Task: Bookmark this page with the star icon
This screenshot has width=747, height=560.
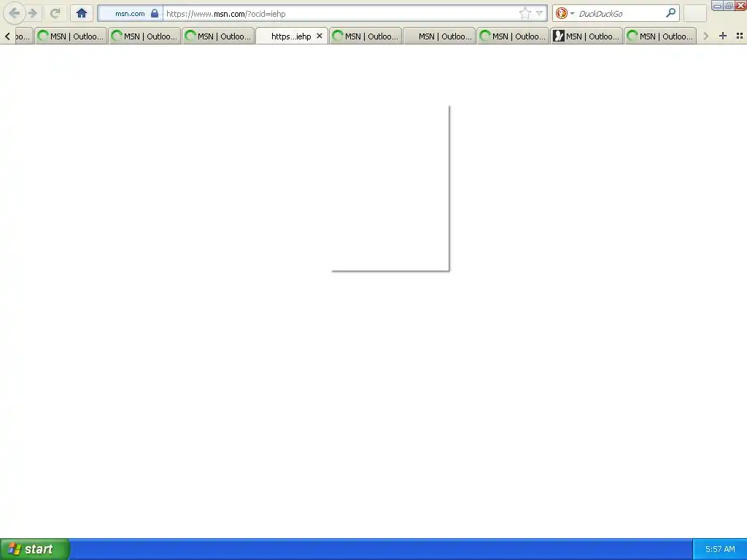Action: (x=525, y=13)
